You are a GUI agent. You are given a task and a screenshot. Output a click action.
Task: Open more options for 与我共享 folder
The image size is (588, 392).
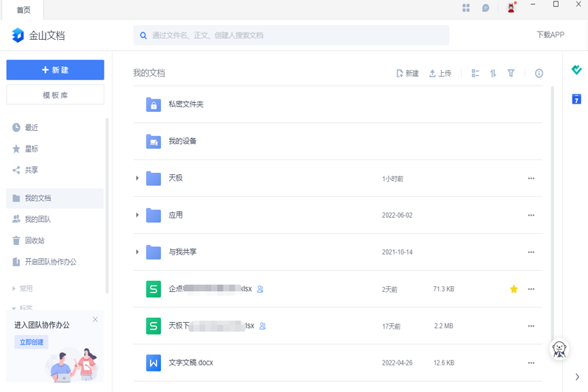[531, 252]
